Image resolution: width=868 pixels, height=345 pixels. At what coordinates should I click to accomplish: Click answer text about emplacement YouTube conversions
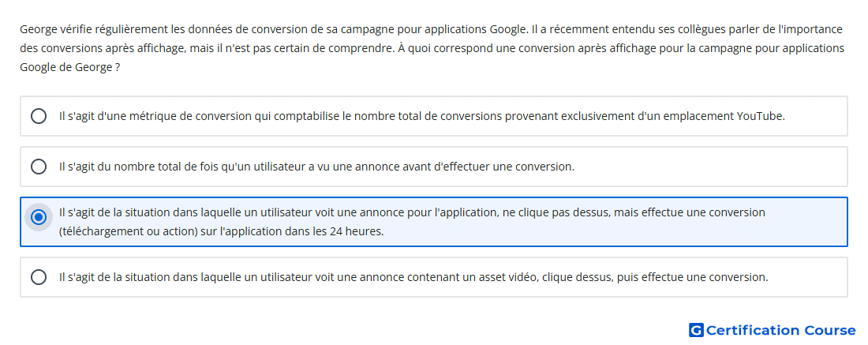pos(422,116)
